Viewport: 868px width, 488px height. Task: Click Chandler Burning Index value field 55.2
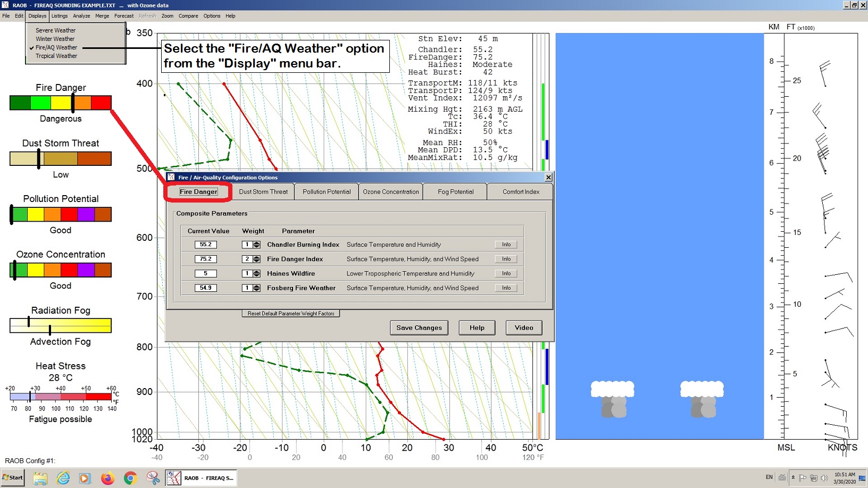point(206,245)
